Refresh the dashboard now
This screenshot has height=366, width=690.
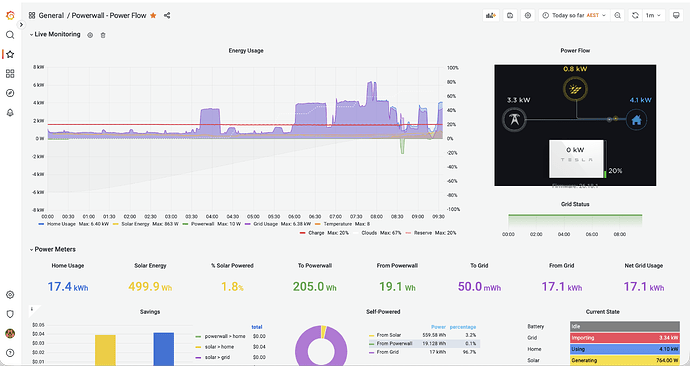tap(635, 15)
